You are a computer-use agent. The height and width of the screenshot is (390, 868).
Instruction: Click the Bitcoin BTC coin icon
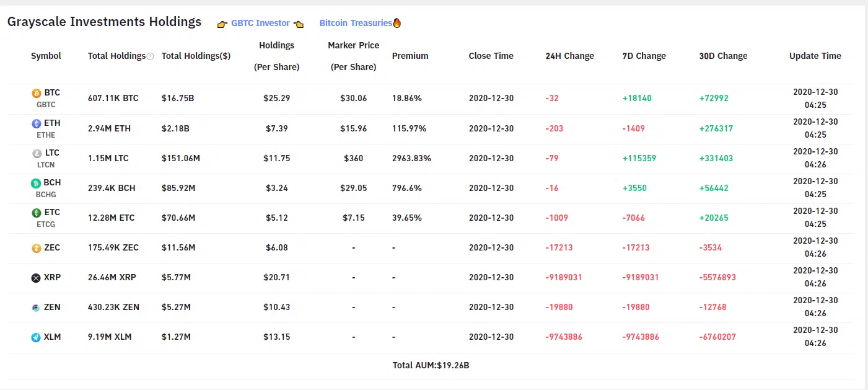point(37,93)
